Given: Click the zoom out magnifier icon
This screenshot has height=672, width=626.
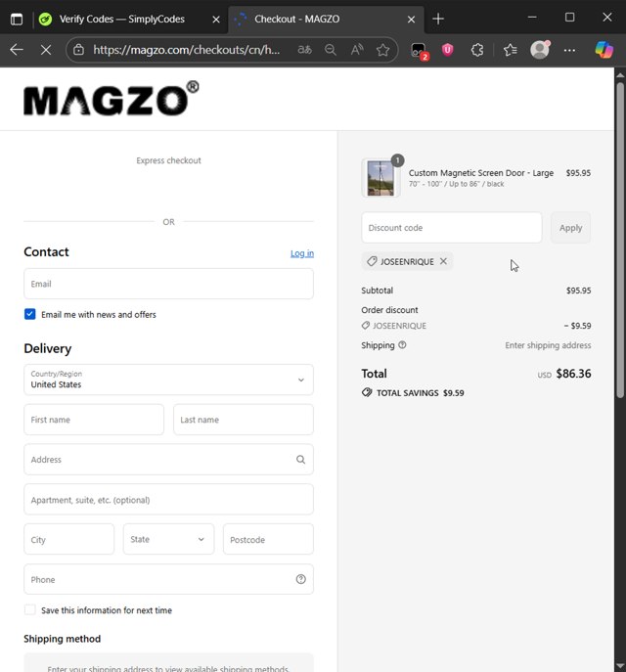Looking at the screenshot, I should (331, 50).
